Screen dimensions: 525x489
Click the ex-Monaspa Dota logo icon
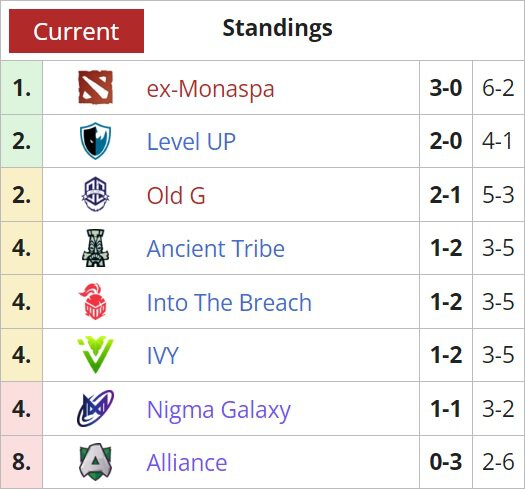pyautogui.click(x=95, y=87)
